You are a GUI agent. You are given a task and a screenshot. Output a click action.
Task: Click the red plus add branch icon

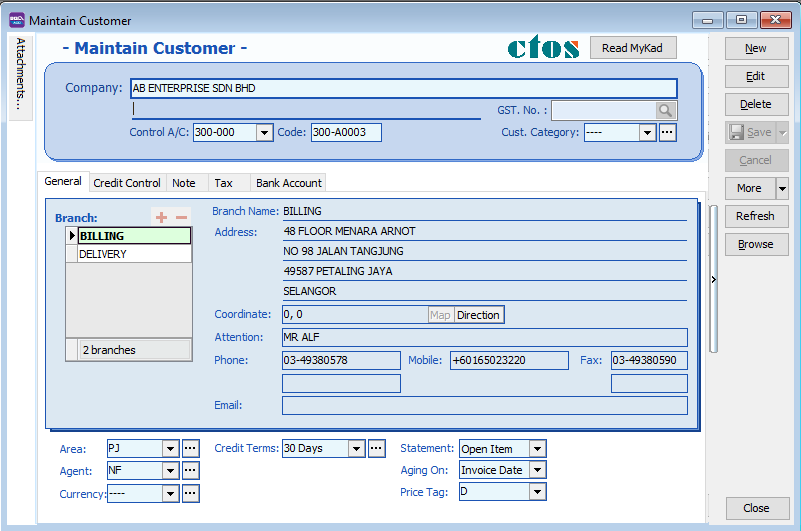tap(161, 217)
